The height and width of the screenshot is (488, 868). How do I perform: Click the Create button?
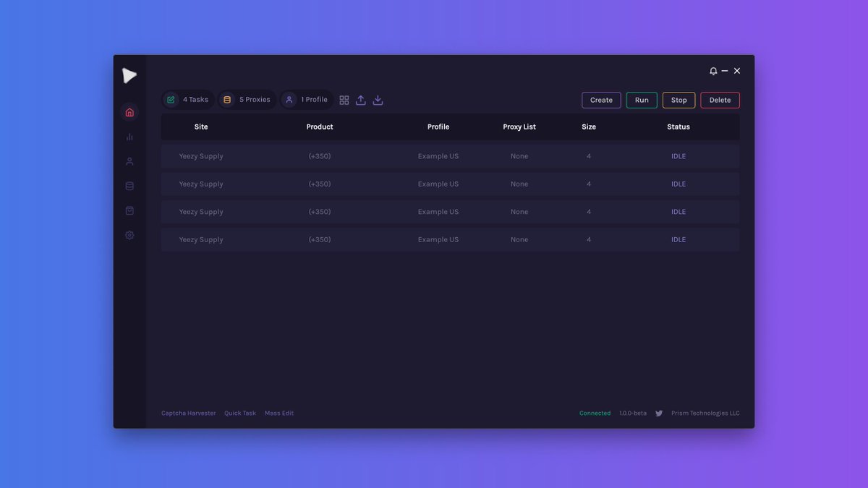601,100
